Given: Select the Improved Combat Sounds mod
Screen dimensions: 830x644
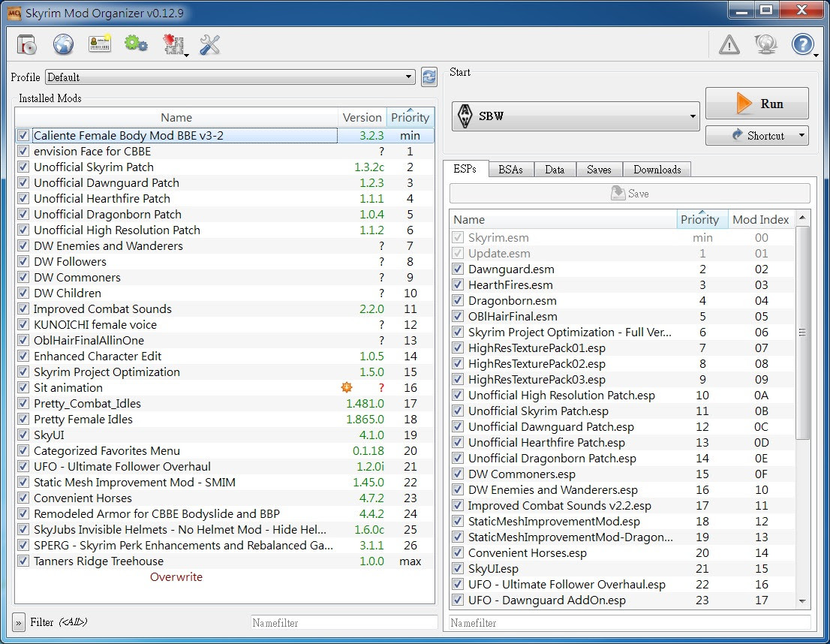Looking at the screenshot, I should (225, 308).
